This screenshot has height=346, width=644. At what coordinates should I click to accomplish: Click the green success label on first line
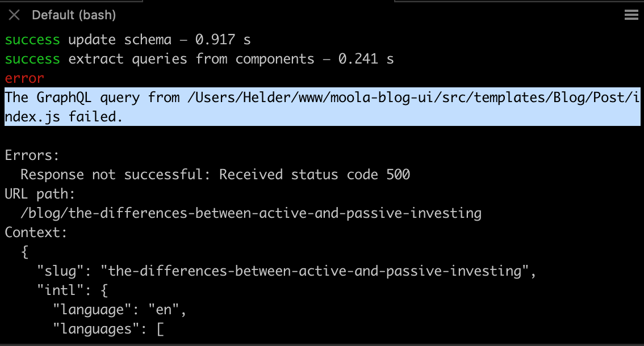(31, 40)
